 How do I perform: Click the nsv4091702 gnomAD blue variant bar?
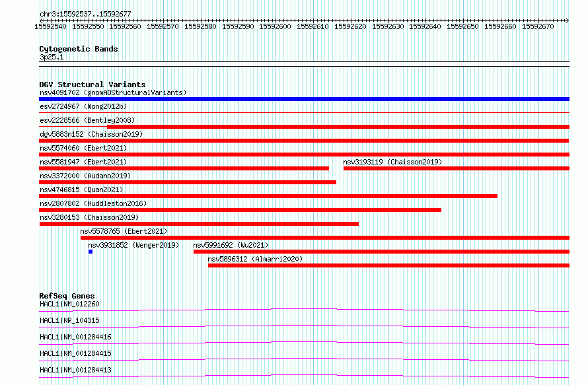(x=304, y=99)
